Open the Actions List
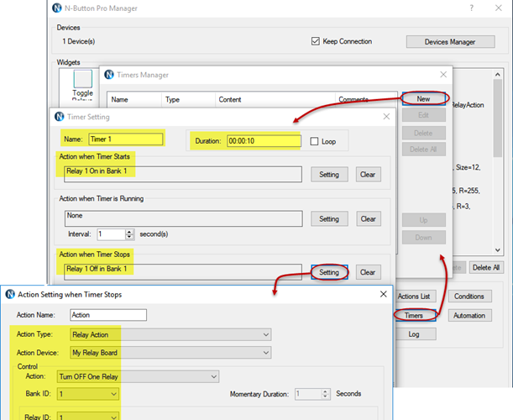513x420 pixels. click(x=416, y=297)
